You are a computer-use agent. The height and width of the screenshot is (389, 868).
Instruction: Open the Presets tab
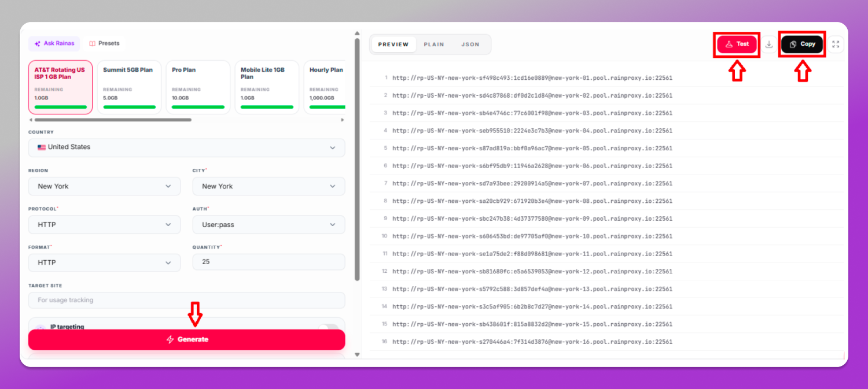pos(105,43)
